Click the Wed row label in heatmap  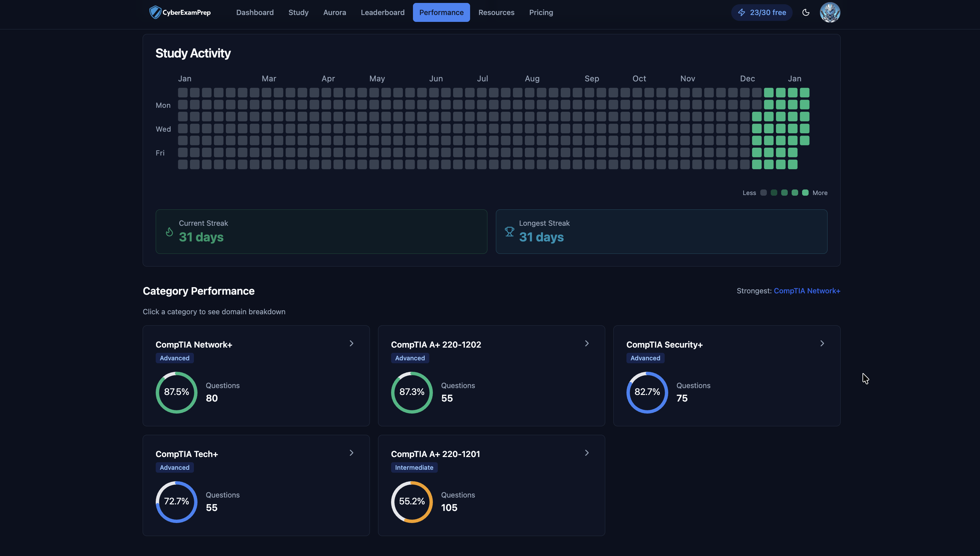click(163, 129)
